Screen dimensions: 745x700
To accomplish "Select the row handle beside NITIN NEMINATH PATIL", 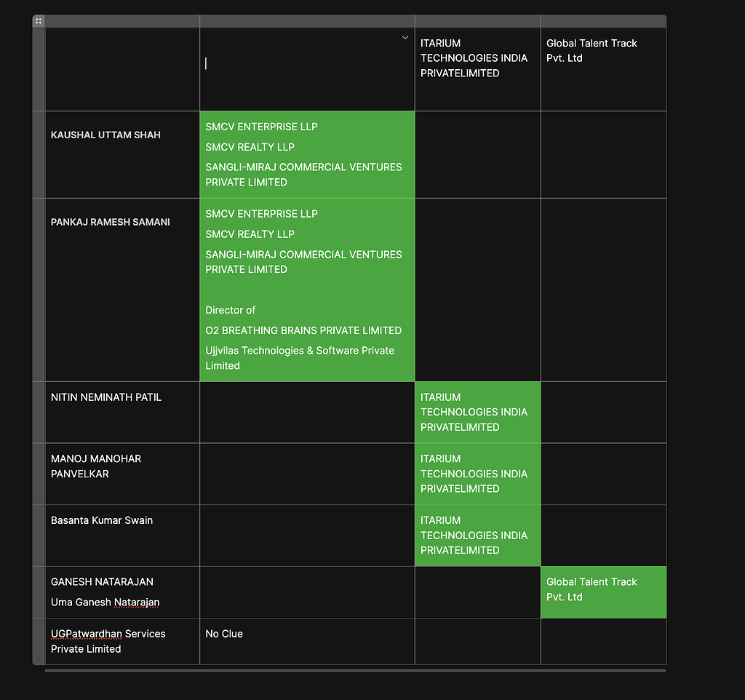I will pos(39,412).
